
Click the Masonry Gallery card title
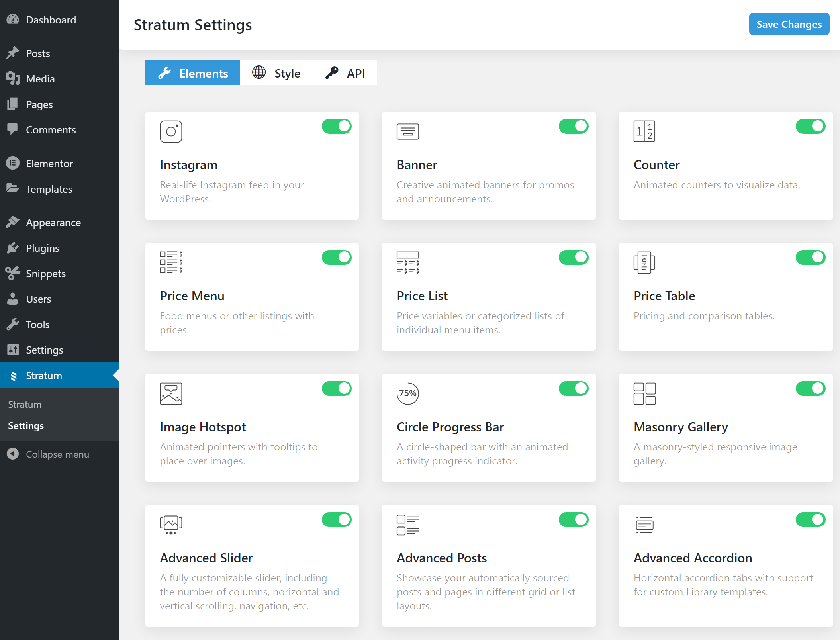tap(681, 427)
